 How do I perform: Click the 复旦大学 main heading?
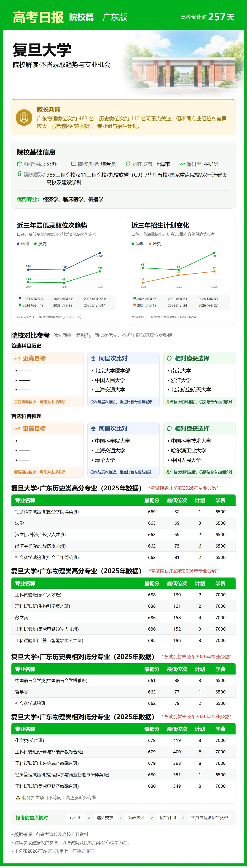tap(42, 50)
